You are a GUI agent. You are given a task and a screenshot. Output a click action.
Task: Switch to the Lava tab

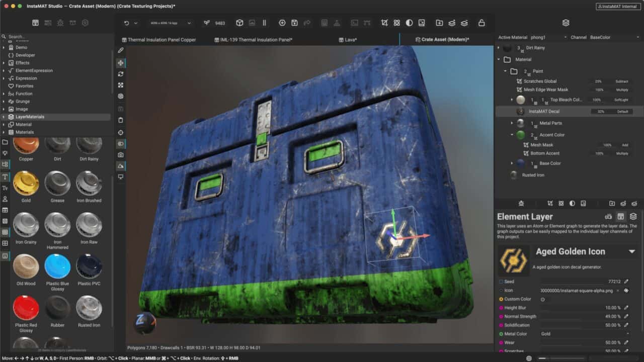coord(351,40)
